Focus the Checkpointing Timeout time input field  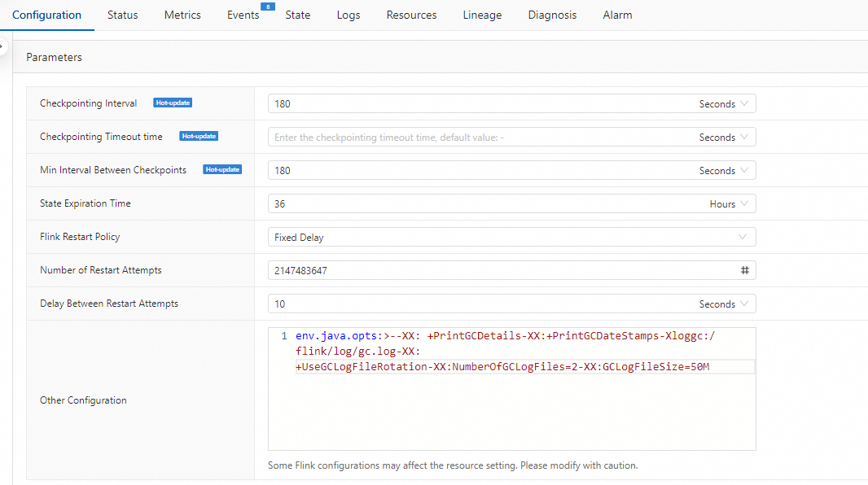coord(480,138)
